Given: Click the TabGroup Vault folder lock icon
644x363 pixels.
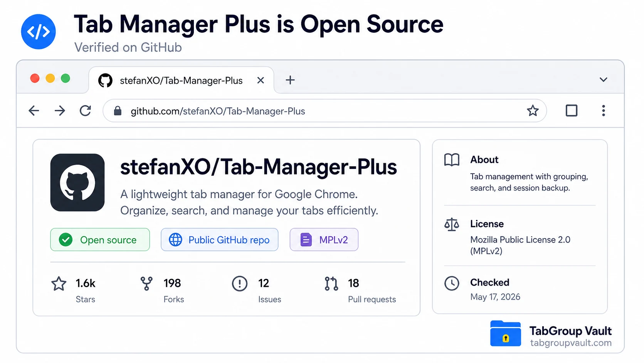Looking at the screenshot, I should point(506,334).
